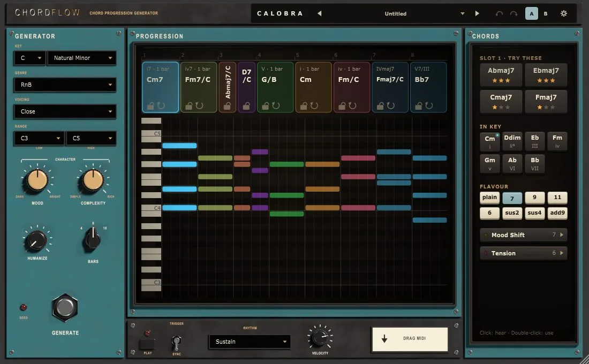The height and width of the screenshot is (364, 589).
Task: Expand the Tension section
Action: click(523, 253)
